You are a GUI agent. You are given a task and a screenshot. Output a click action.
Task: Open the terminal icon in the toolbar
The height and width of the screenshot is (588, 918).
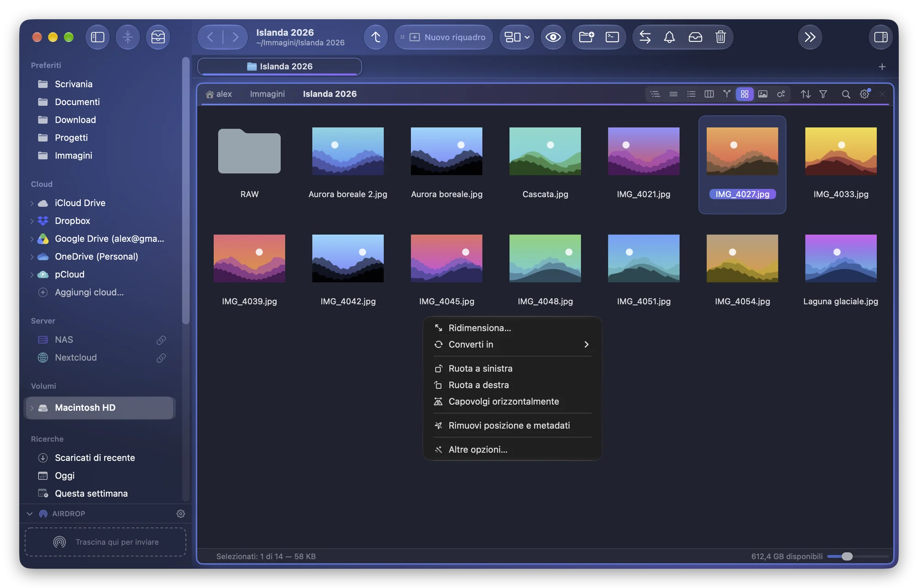[612, 37]
